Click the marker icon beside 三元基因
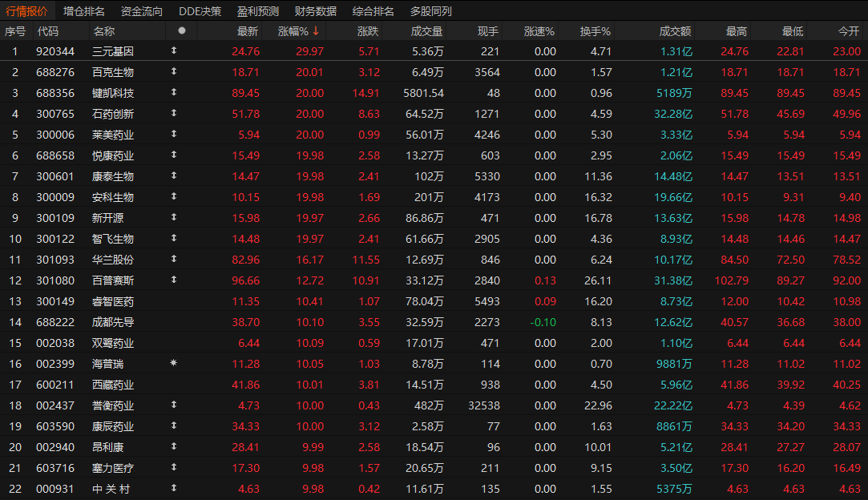This screenshot has width=868, height=500. click(x=174, y=50)
